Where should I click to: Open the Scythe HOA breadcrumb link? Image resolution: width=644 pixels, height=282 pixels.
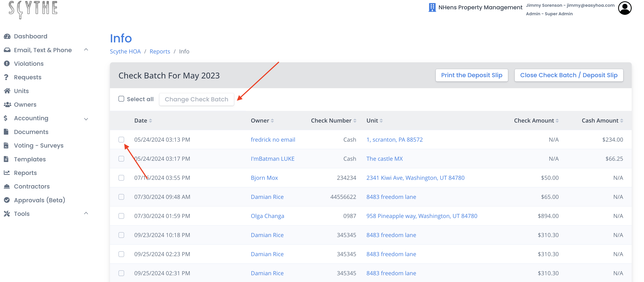125,52
